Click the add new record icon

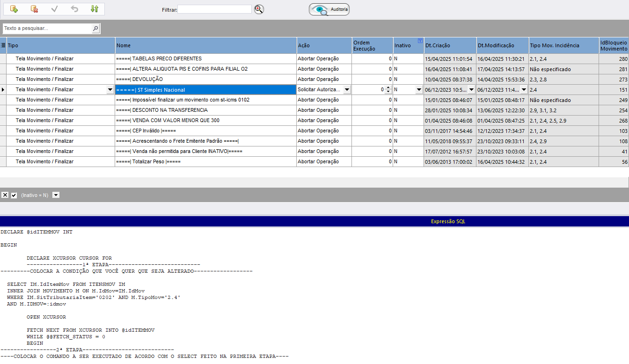[14, 9]
